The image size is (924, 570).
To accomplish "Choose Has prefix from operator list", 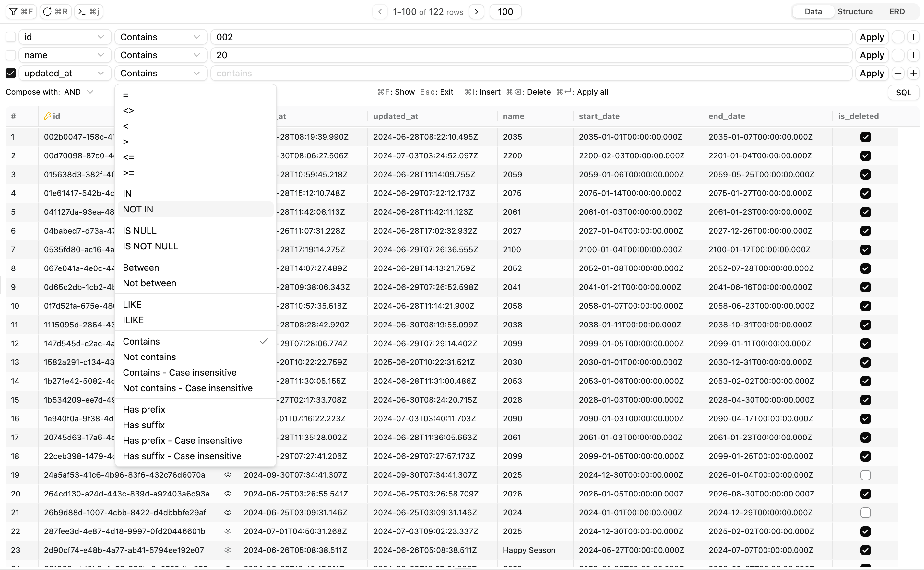I will (x=144, y=409).
